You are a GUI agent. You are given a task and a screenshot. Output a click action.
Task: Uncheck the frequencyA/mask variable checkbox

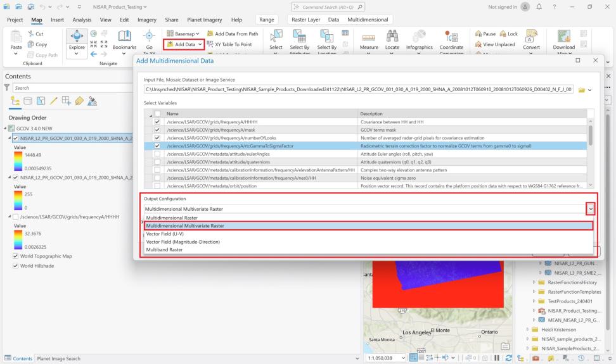click(157, 130)
